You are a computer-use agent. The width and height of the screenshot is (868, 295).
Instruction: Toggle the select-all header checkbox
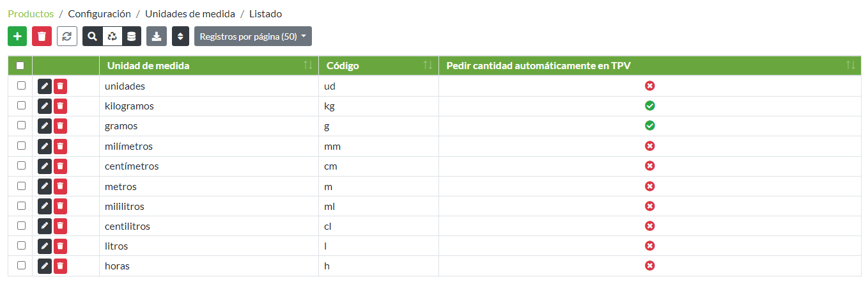20,65
